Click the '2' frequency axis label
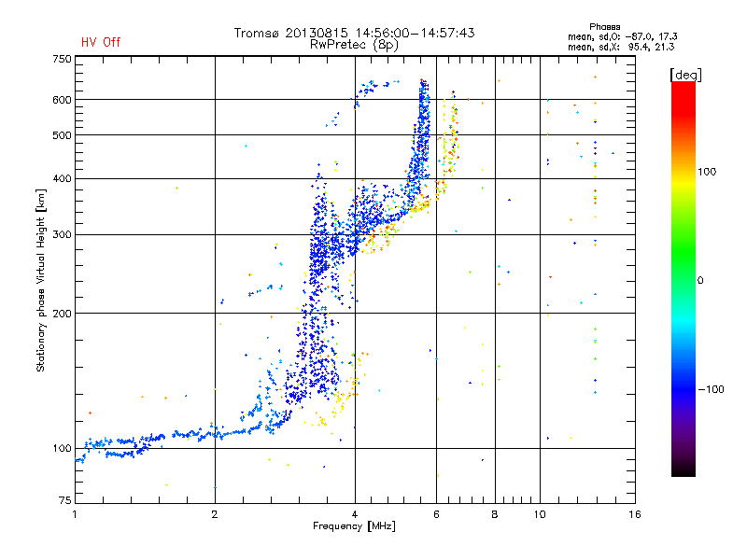Screen dimensions: 747x560 coord(215,514)
